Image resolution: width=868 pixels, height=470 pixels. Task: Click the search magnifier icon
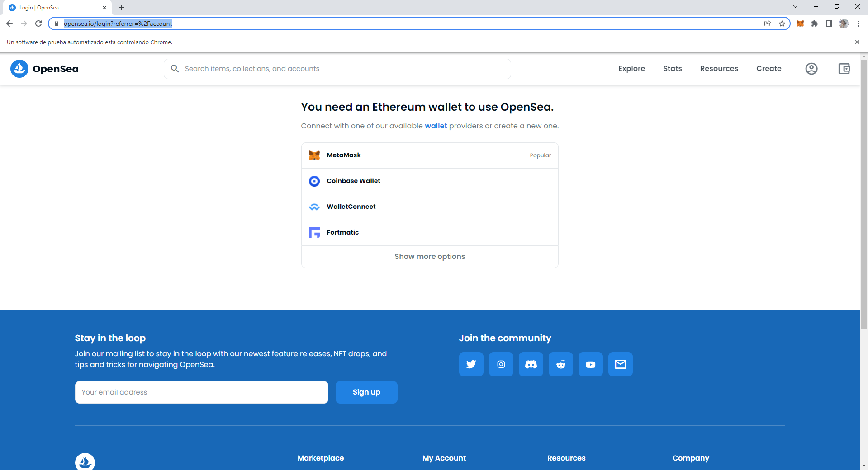click(x=175, y=69)
